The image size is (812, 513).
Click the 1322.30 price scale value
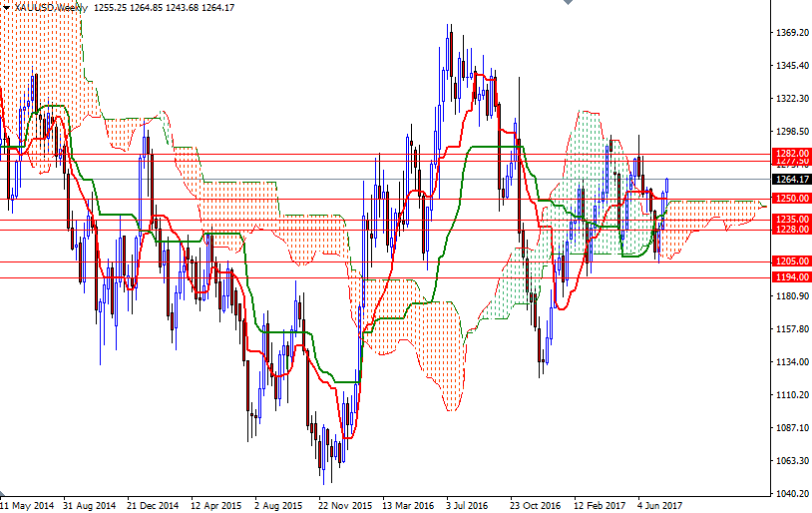792,98
